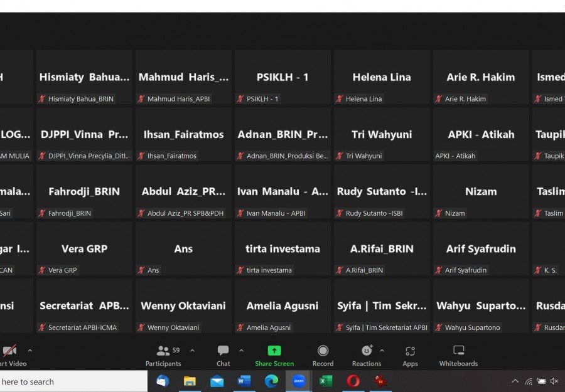Click 'Arif Syafrudin' name label
The width and height of the screenshot is (565, 392).
coord(466,270)
